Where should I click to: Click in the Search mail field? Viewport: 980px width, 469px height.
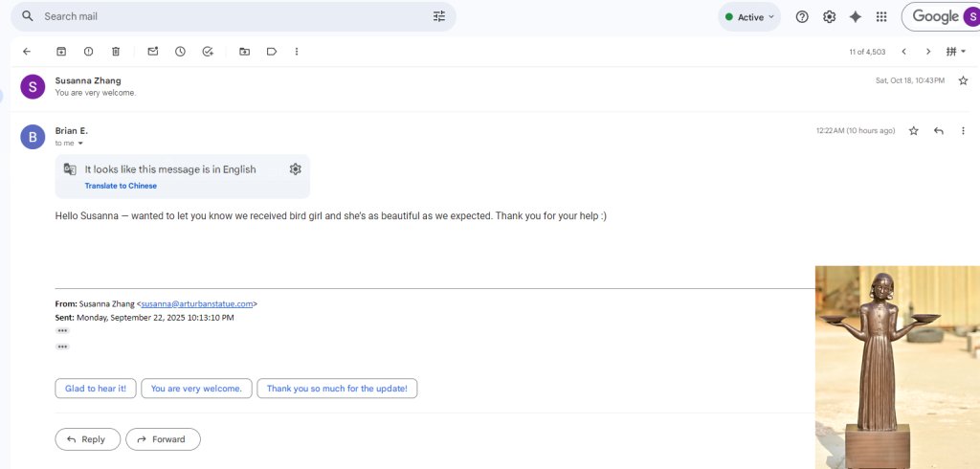(230, 16)
